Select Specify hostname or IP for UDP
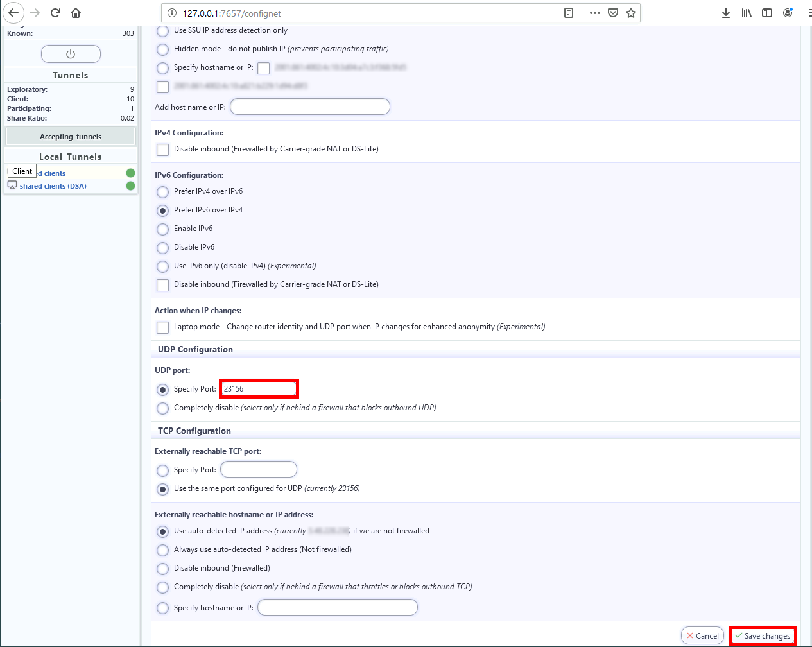812x647 pixels. pyautogui.click(x=163, y=68)
